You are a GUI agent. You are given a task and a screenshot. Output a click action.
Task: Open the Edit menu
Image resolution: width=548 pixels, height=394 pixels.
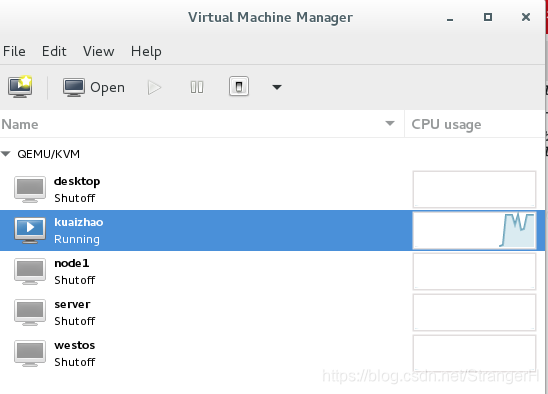click(x=54, y=51)
